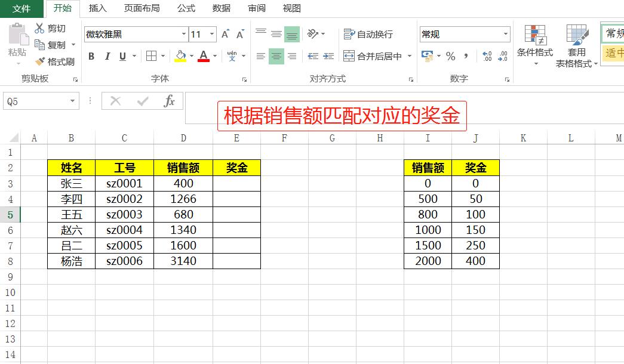
Task: Click the yellow fill color bucket
Action: tap(181, 56)
